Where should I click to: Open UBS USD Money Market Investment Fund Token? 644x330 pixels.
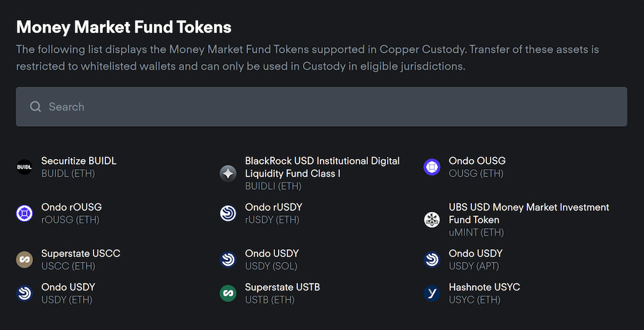click(529, 213)
